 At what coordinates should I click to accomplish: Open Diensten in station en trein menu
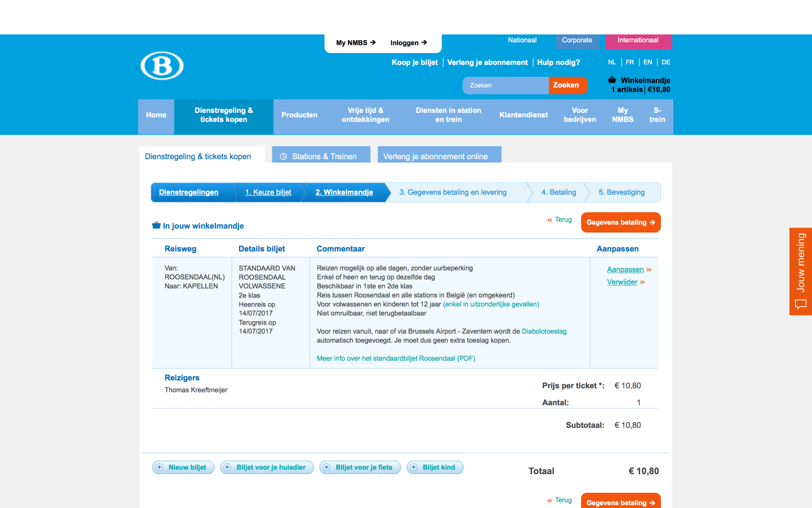[449, 115]
